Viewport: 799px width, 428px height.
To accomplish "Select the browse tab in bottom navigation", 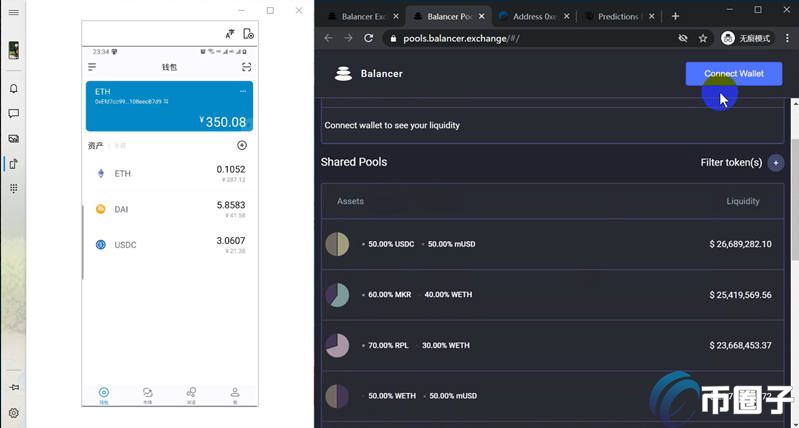I will tap(191, 395).
